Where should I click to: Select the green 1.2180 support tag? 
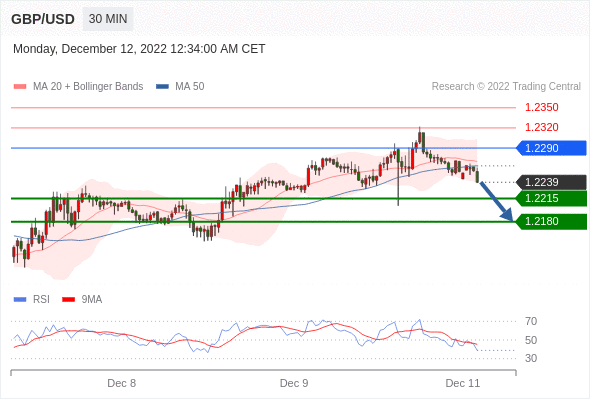(551, 222)
